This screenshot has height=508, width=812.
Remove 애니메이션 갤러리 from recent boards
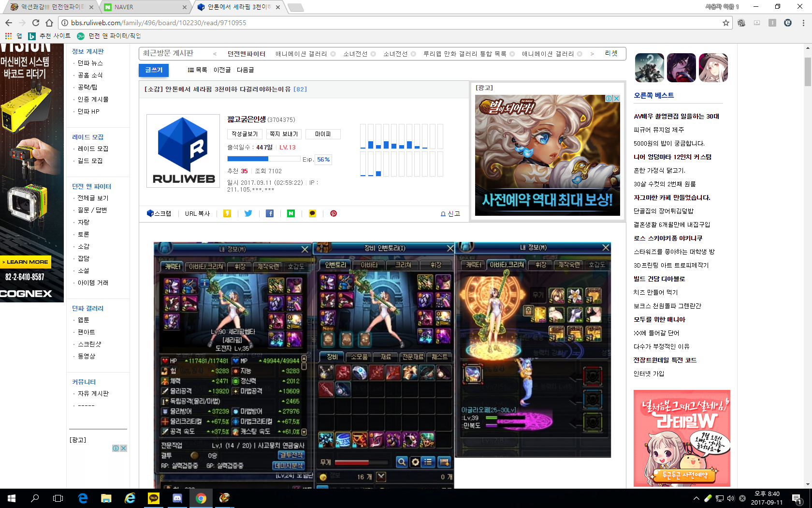(333, 54)
